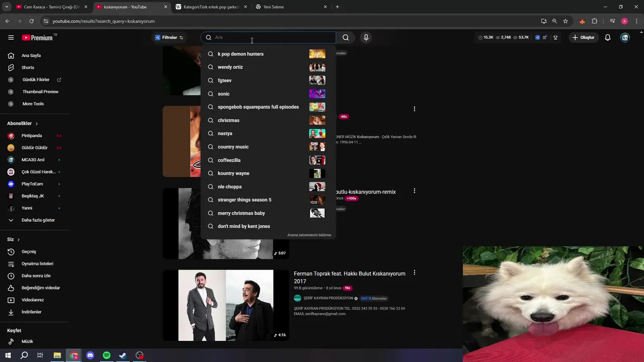Select the 'spongebob squarepants full episodes' suggestion
The image size is (644, 362).
tap(268, 107)
